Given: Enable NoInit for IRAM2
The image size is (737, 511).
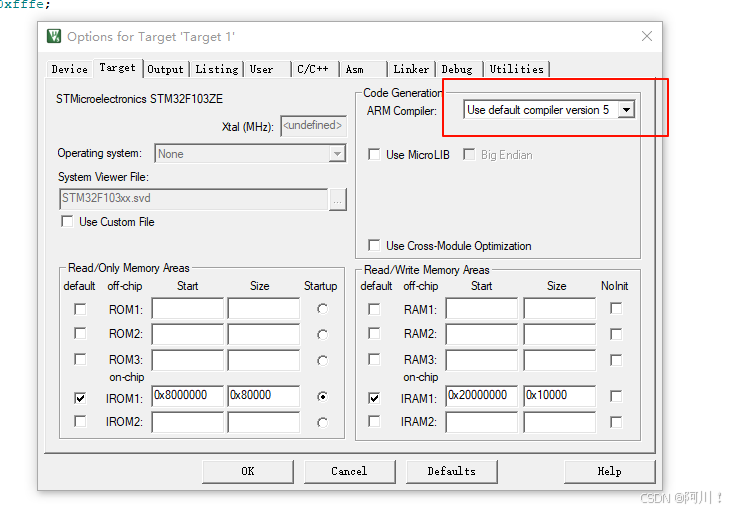Looking at the screenshot, I should (616, 422).
